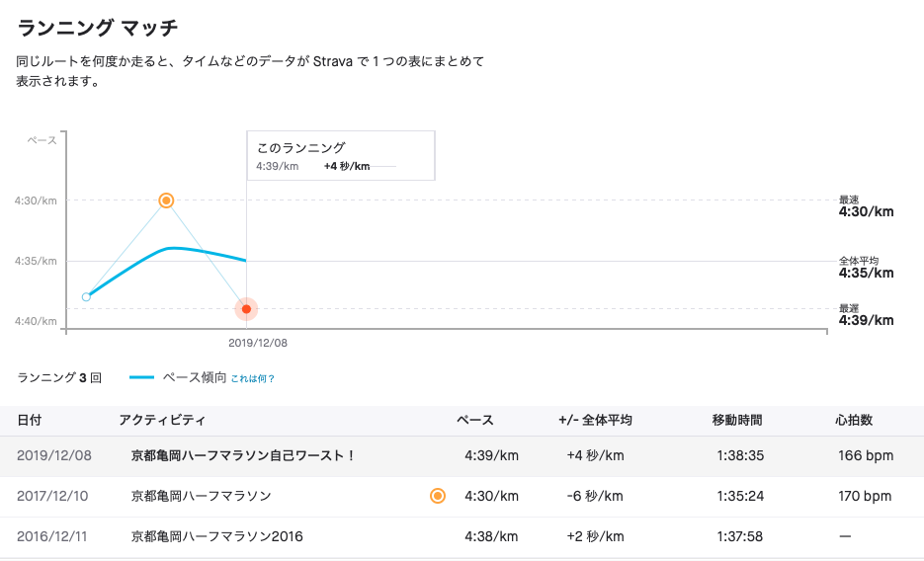Open activity 京都亀岡ハーフマラソン自己ワースト！
The height and width of the screenshot is (561, 924).
(243, 455)
